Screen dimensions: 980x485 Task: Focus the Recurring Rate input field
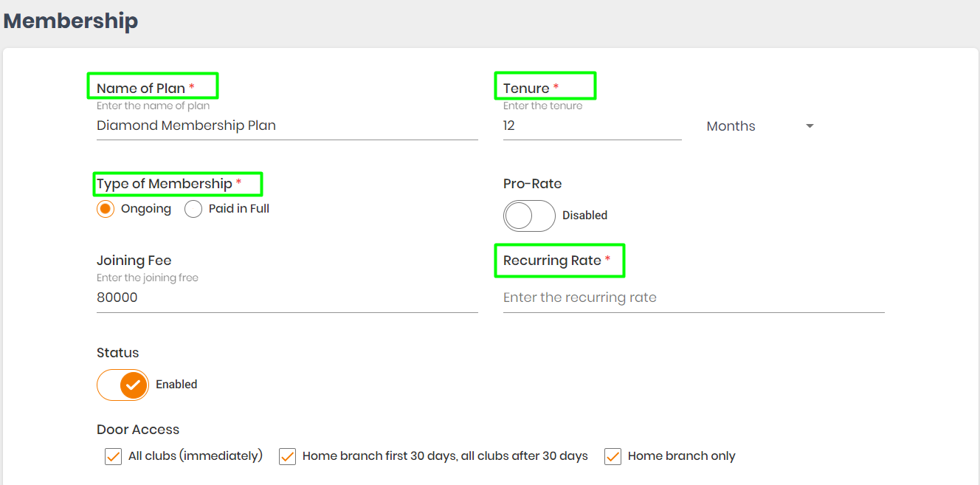(x=694, y=298)
